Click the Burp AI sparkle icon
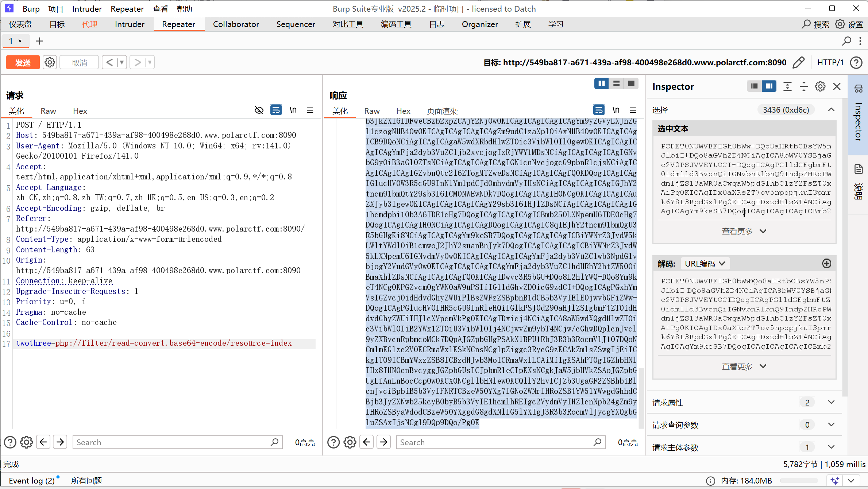 [x=835, y=481]
